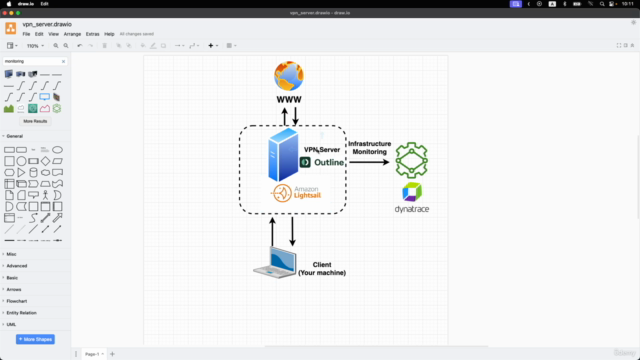This screenshot has height=360, width=640.
Task: Open the File menu
Action: tap(26, 34)
